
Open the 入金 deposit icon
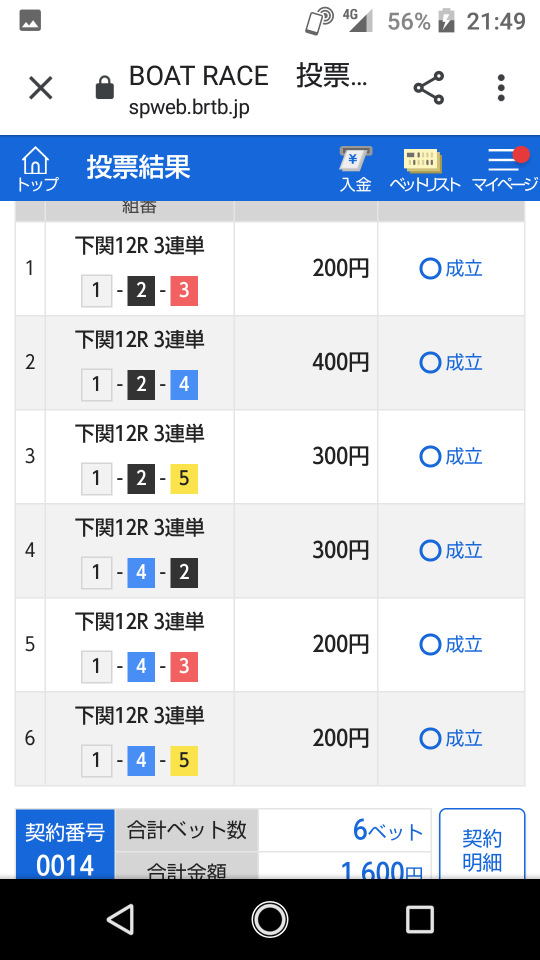356,169
